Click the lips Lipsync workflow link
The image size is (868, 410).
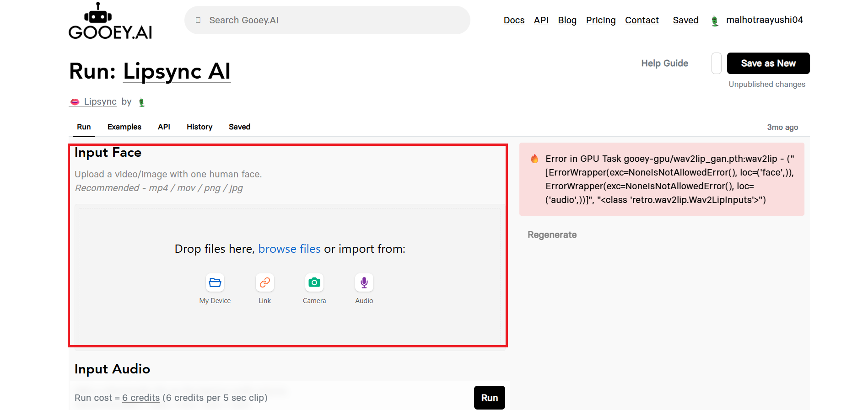tap(93, 101)
